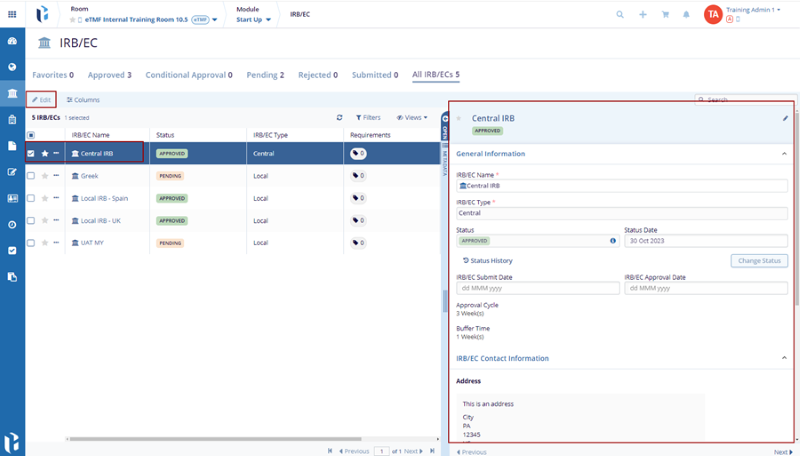Click the plus icon in top bar

click(x=642, y=14)
